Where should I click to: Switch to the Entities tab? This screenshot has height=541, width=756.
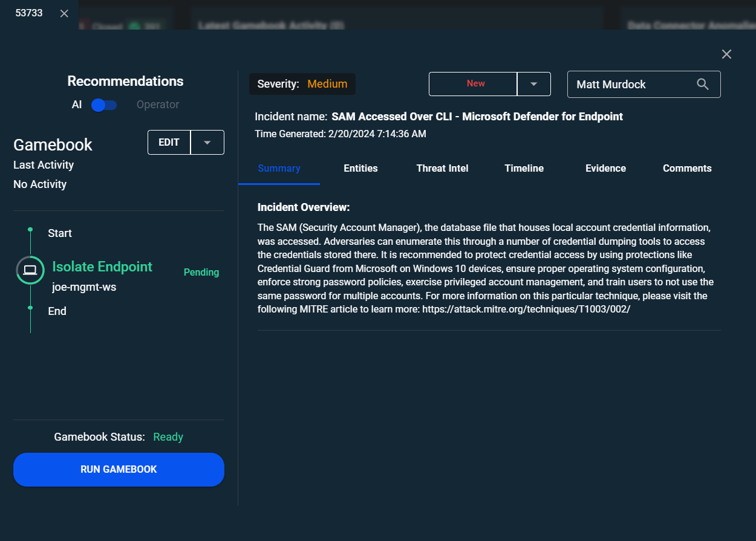tap(360, 168)
